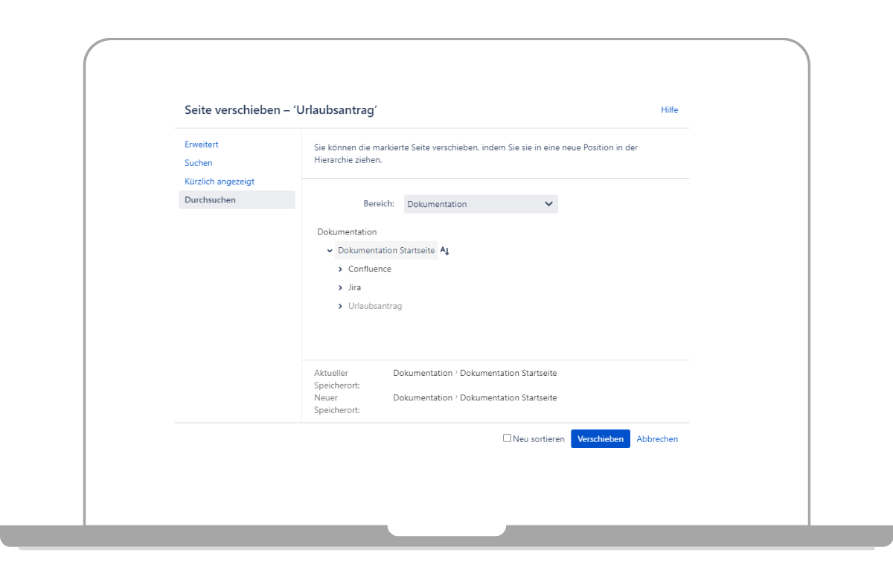This screenshot has height=588, width=893.
Task: Switch to the Erweitert tab
Action: [x=202, y=144]
